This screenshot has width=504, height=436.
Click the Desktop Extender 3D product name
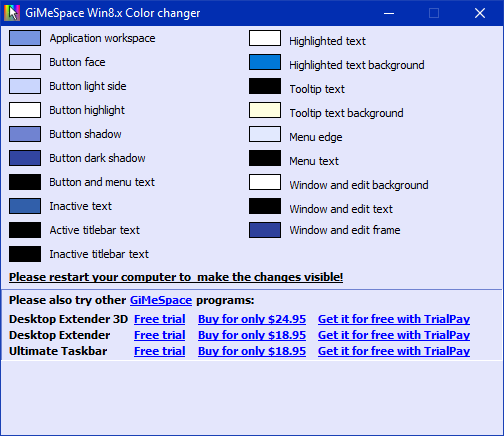click(68, 319)
